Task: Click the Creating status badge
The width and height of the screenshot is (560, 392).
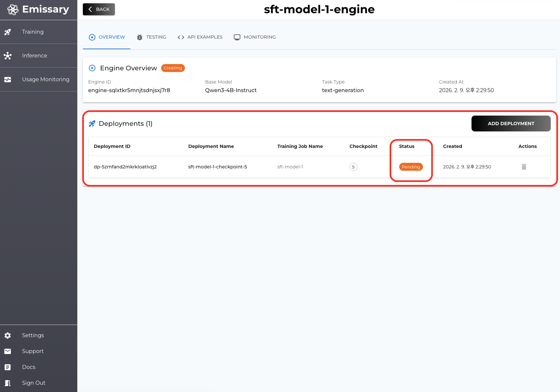Action: point(173,68)
